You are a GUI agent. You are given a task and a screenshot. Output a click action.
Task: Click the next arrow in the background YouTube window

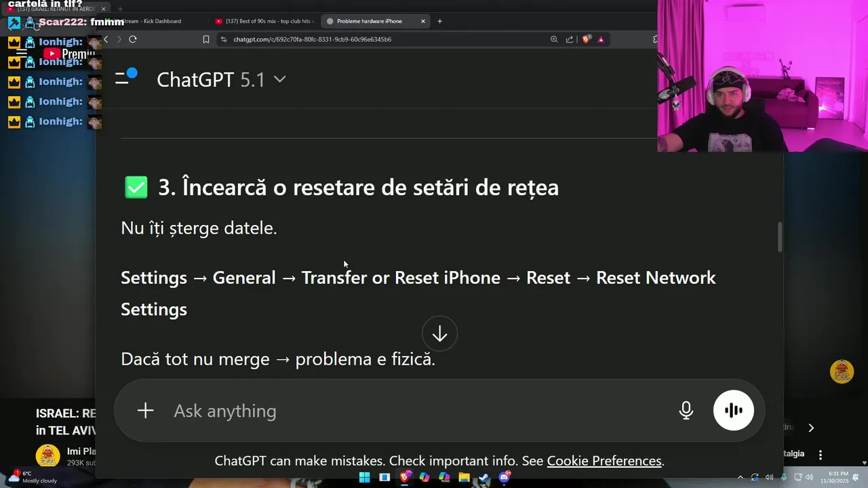click(810, 428)
